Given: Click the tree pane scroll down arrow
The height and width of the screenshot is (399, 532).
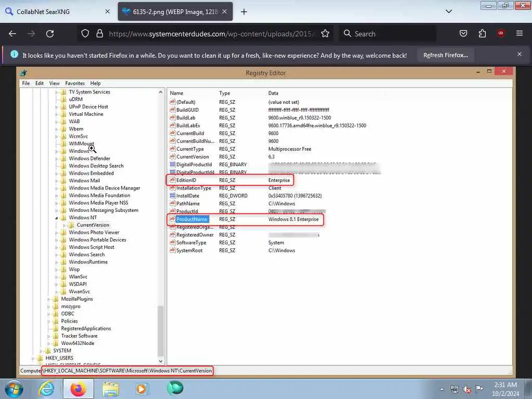Looking at the screenshot, I should tap(161, 362).
